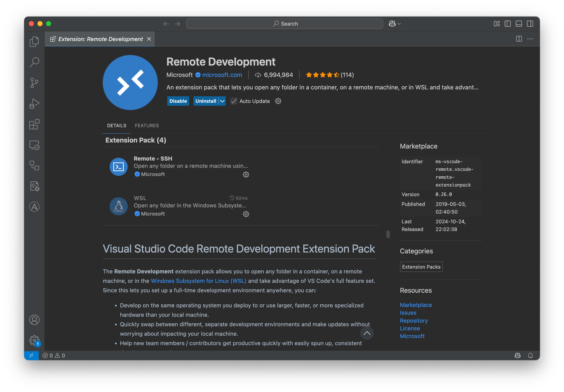This screenshot has width=564, height=392.
Task: Open the editor More Actions menu
Action: 530,39
